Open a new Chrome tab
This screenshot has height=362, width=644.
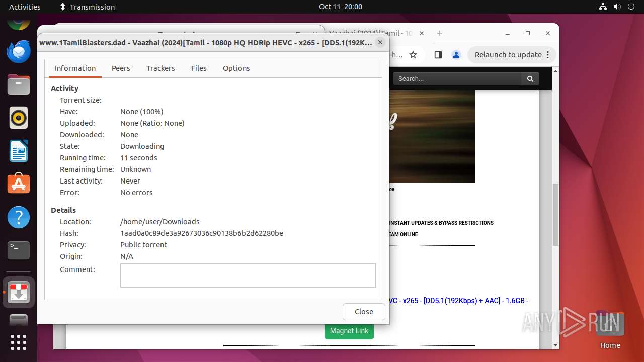pyautogui.click(x=439, y=33)
